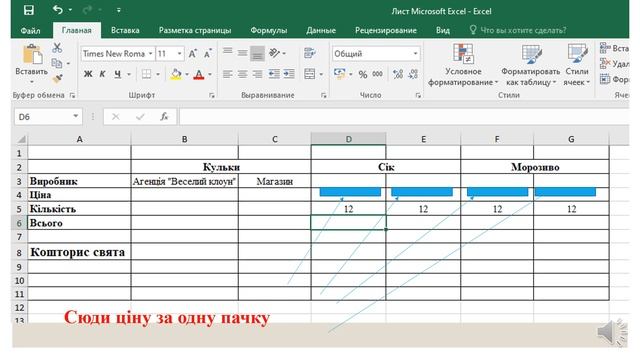
Task: Select the Format Painter brush
Action: pos(57,78)
